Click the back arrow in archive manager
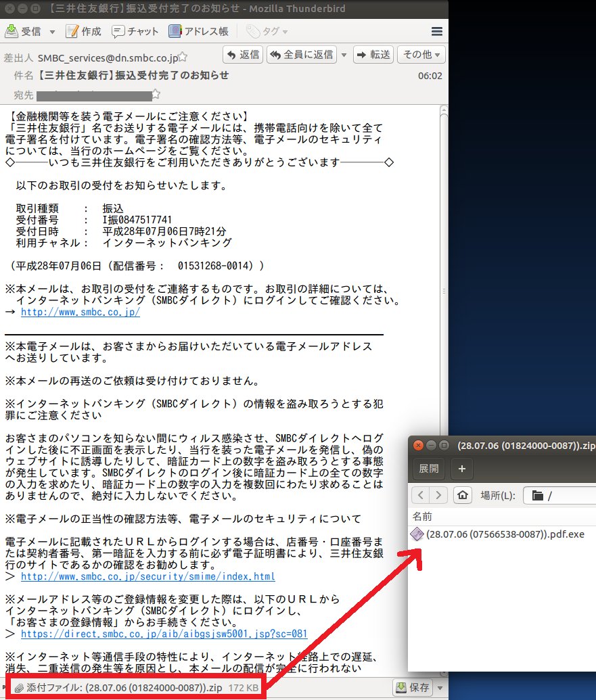Screen dimensions: 596x700 point(420,495)
